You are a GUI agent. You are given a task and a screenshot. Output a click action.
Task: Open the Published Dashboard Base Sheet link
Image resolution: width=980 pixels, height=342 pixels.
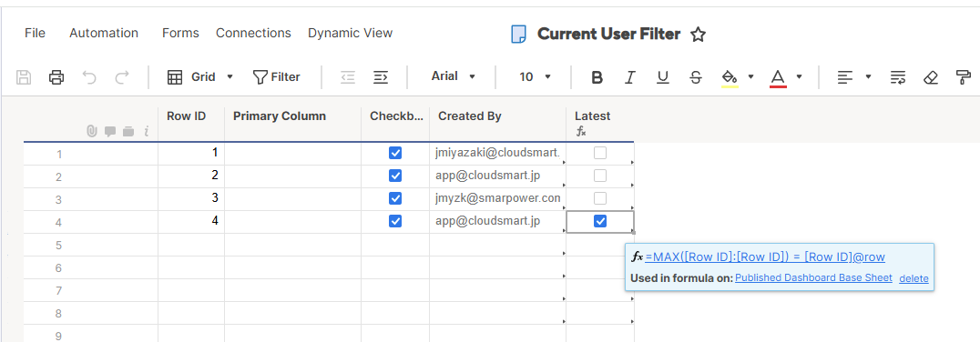click(813, 277)
